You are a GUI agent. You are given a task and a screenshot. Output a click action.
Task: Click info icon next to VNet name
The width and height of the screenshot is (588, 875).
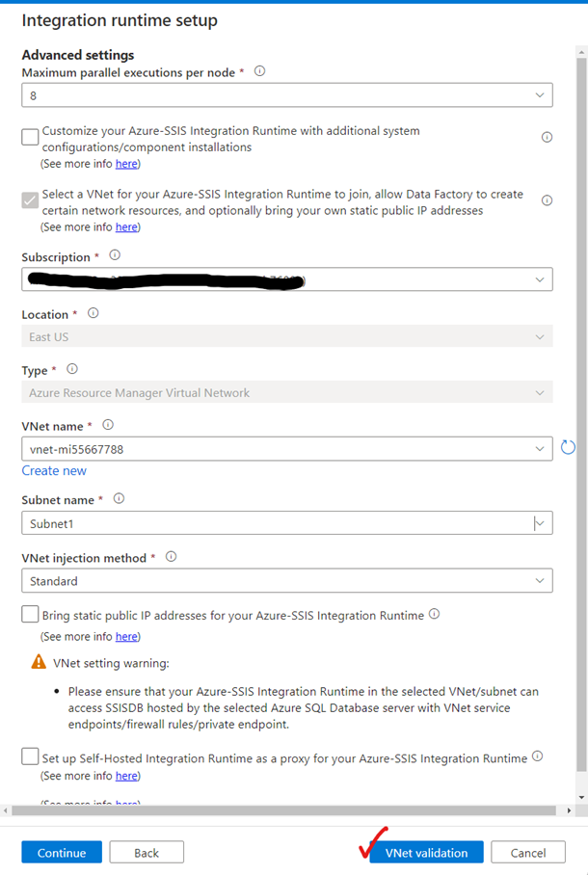coord(108,425)
